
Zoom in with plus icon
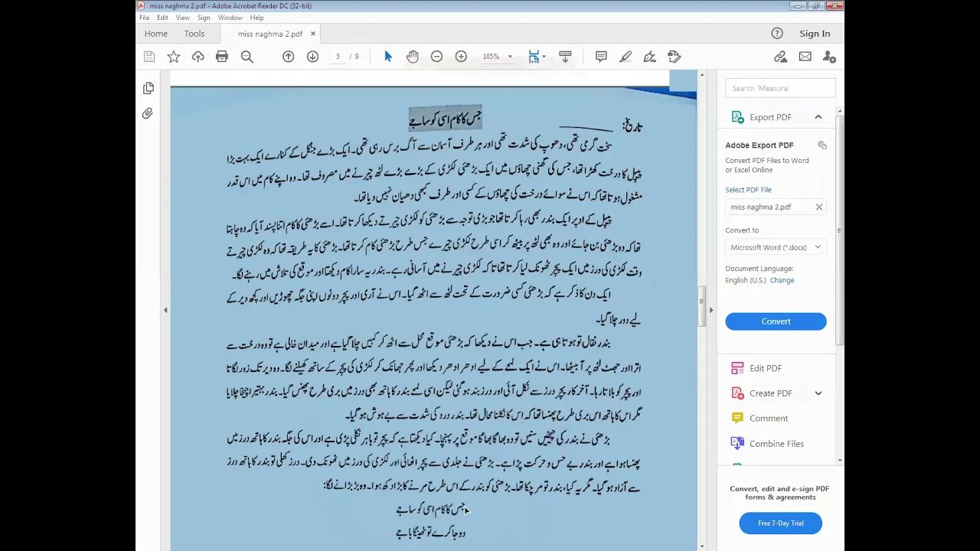461,57
